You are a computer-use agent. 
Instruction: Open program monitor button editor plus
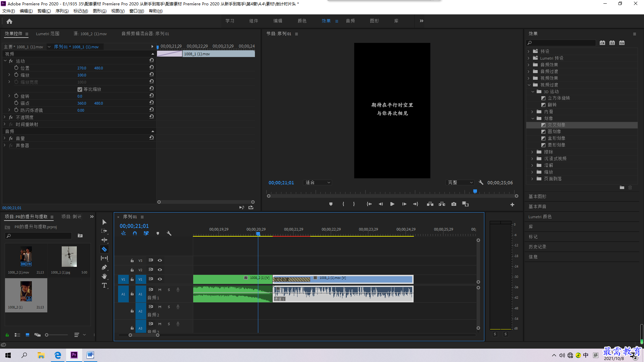click(x=512, y=204)
